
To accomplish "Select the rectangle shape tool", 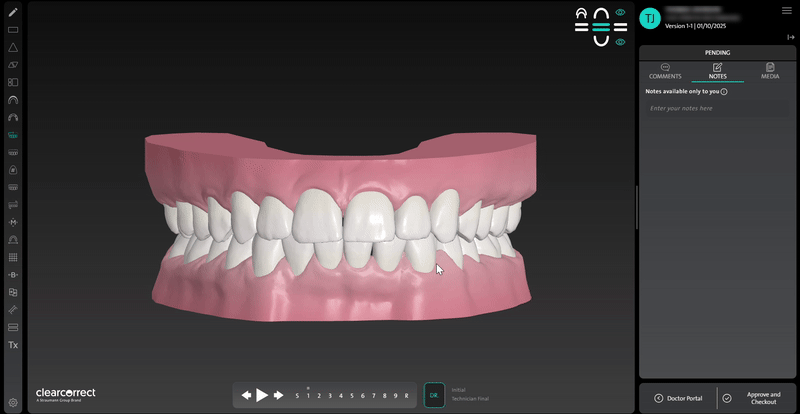I will point(13,30).
